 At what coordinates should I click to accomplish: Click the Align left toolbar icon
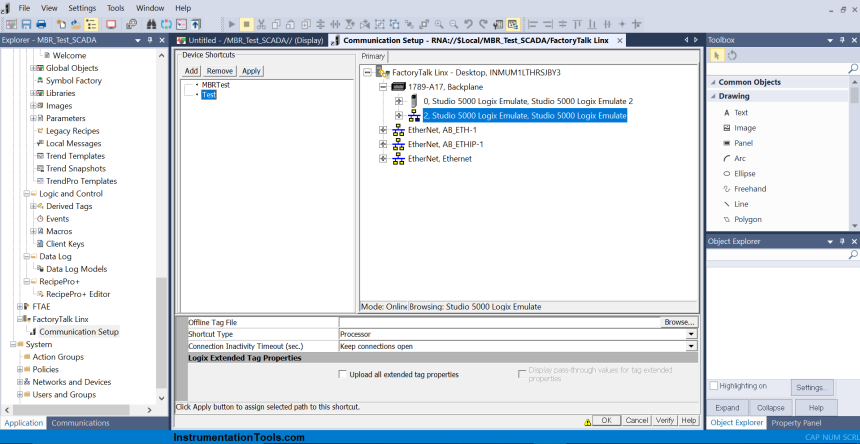pos(533,24)
